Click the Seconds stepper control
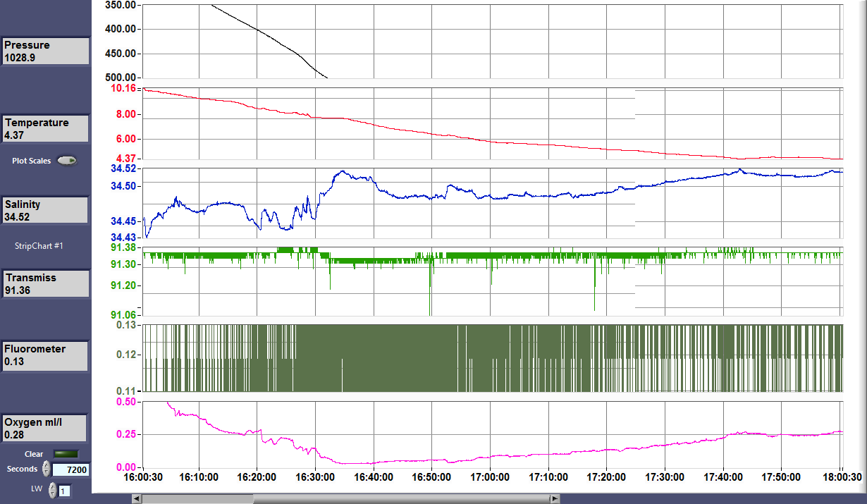The height and width of the screenshot is (504, 867). (x=47, y=469)
